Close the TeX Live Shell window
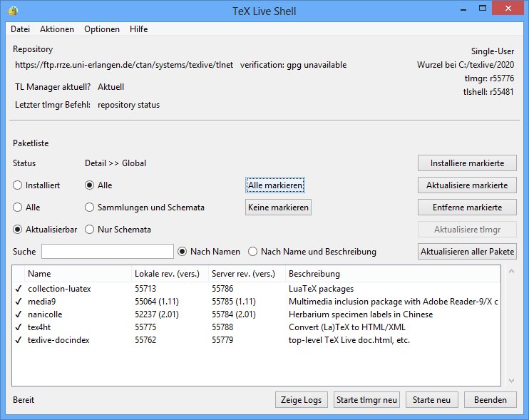The width and height of the screenshot is (529, 420). [508, 9]
